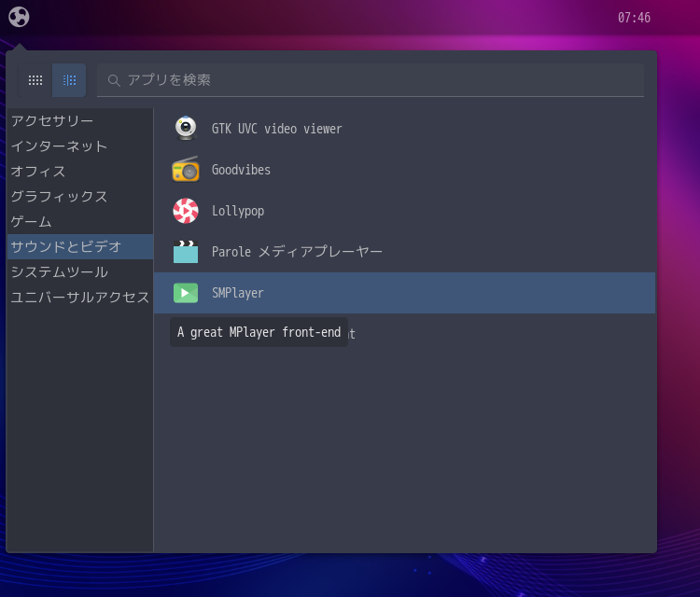700x597 pixels.
Task: Focus the アプリを検索 search field
Action: [x=371, y=80]
